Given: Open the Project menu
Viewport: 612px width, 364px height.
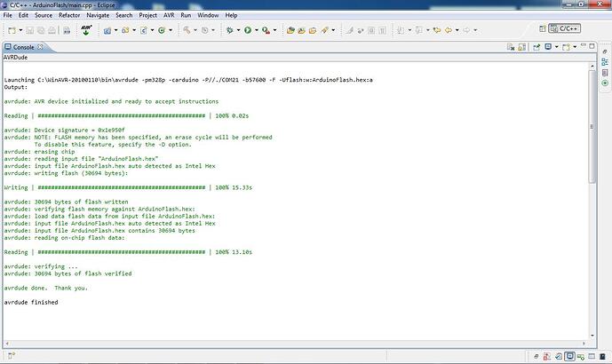Looking at the screenshot, I should [x=147, y=15].
